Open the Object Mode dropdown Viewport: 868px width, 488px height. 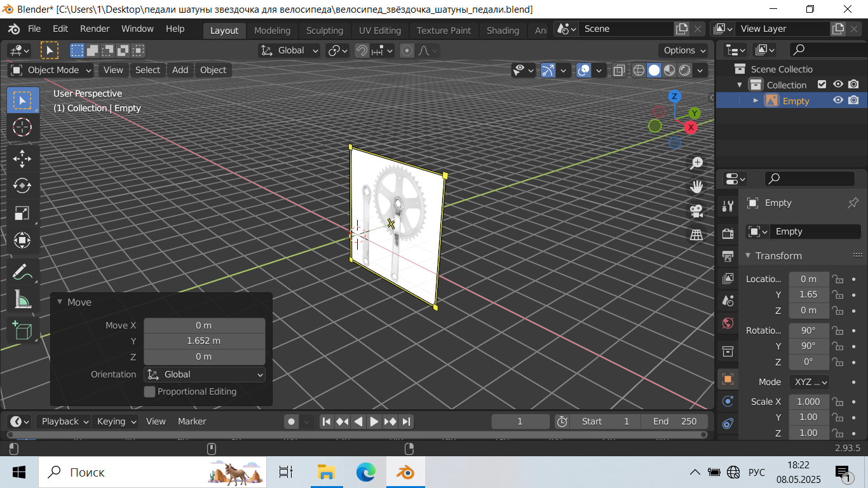(x=51, y=70)
